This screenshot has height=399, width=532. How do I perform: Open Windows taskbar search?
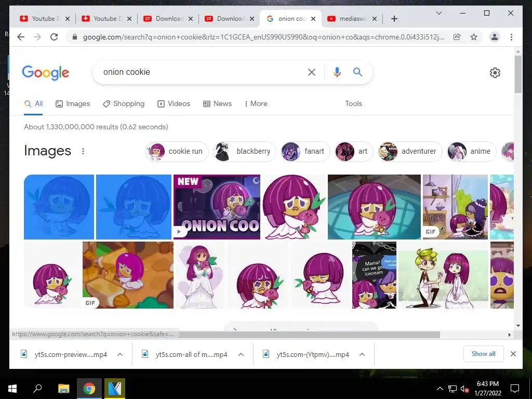[x=37, y=389]
